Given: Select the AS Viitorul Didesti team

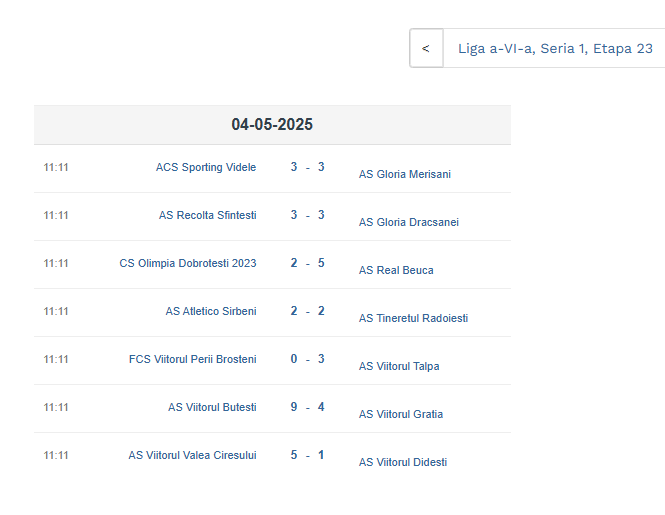Looking at the screenshot, I should tap(403, 462).
